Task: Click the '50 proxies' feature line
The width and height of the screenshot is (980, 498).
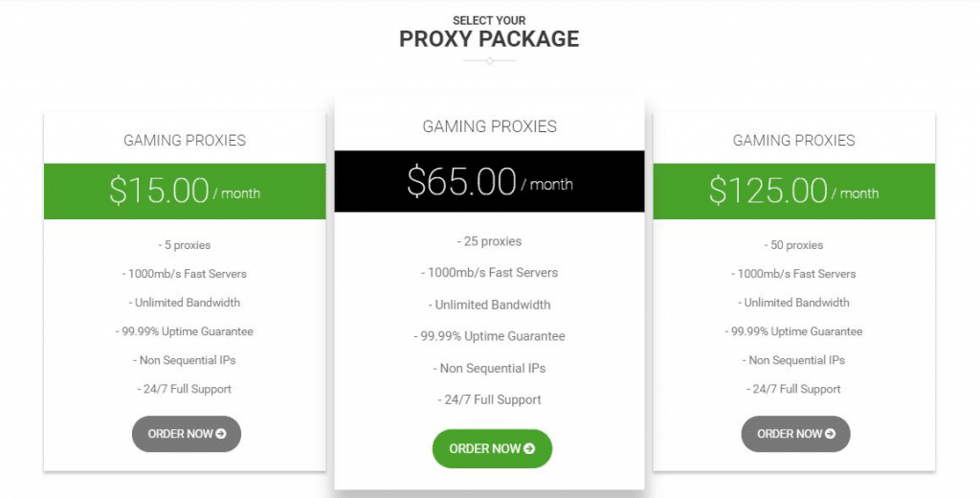Action: coord(794,245)
